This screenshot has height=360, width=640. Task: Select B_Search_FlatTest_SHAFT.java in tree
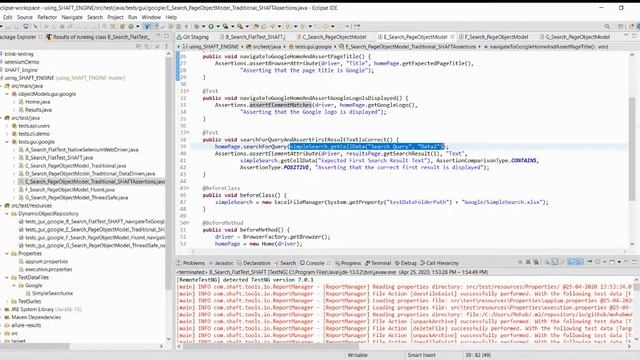[59, 158]
